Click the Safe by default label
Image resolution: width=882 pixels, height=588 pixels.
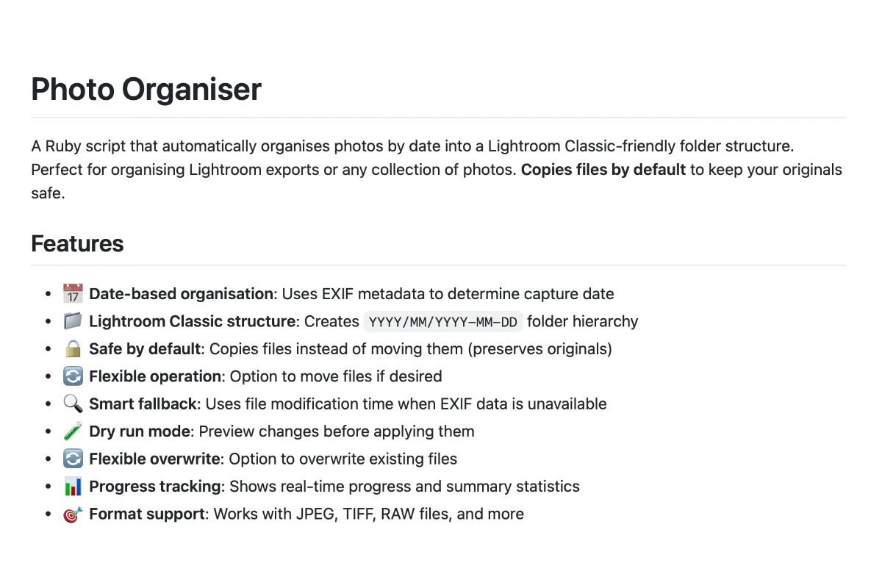coord(145,348)
